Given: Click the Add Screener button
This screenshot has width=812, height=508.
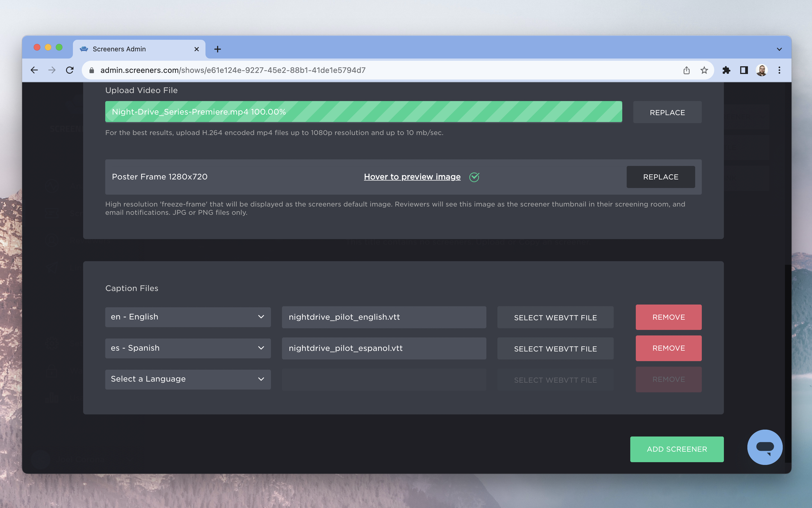Looking at the screenshot, I should [677, 449].
